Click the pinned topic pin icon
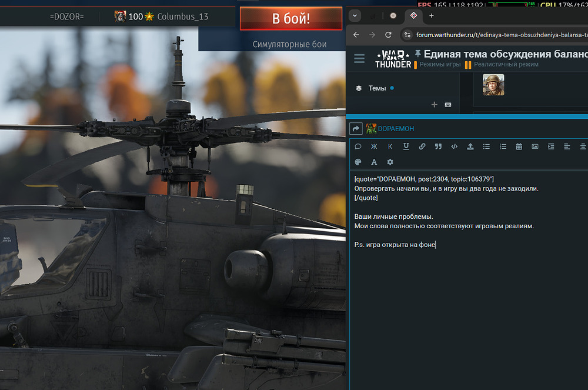The width and height of the screenshot is (588, 390). pyautogui.click(x=417, y=54)
